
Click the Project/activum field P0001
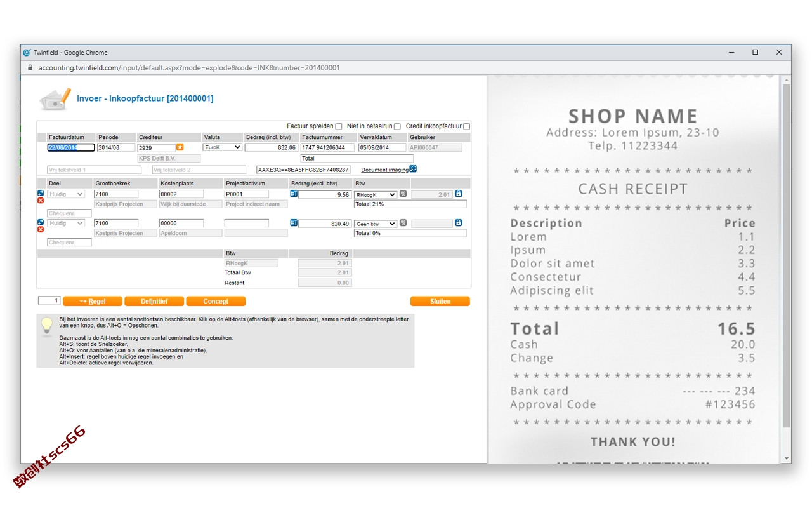[x=247, y=194]
